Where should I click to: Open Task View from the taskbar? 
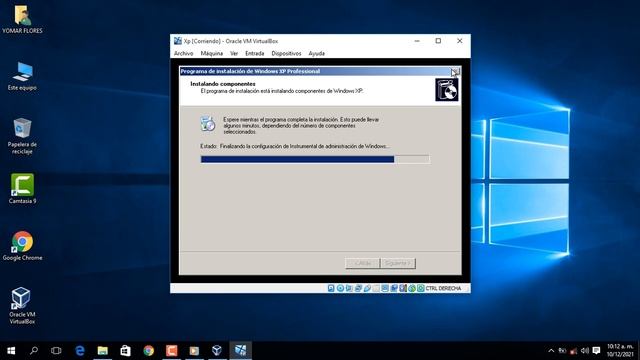(x=56, y=351)
